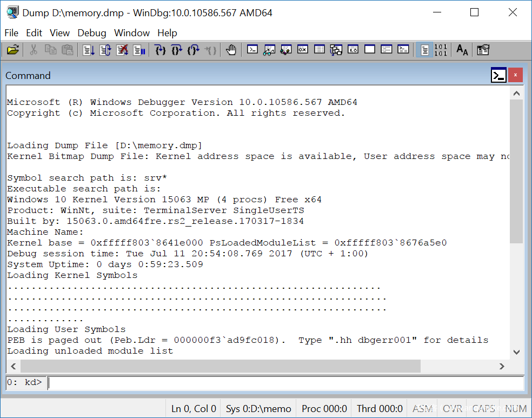Open the Watch window toolbar icon
This screenshot has width=532, height=418.
pos(269,50)
